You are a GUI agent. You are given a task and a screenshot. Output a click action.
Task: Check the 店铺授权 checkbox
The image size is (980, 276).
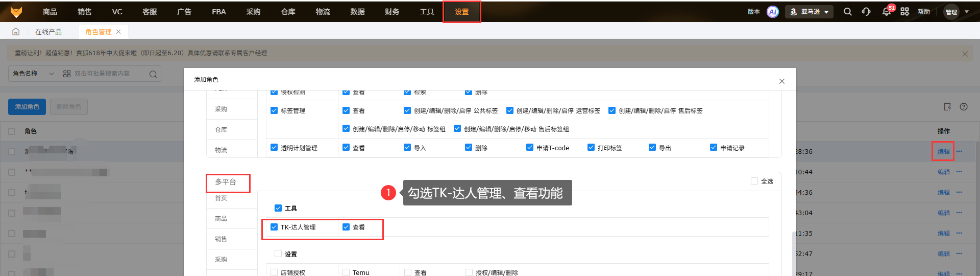(x=274, y=272)
